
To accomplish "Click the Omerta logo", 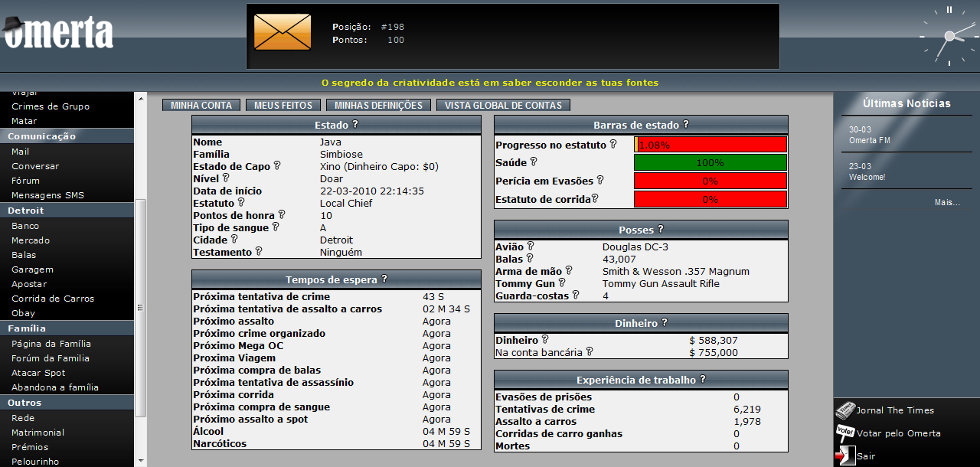I will pos(58,31).
